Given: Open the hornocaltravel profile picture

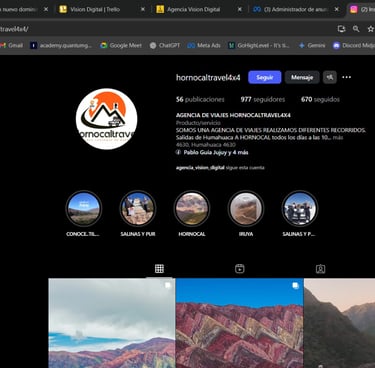Looking at the screenshot, I should pyautogui.click(x=106, y=119).
